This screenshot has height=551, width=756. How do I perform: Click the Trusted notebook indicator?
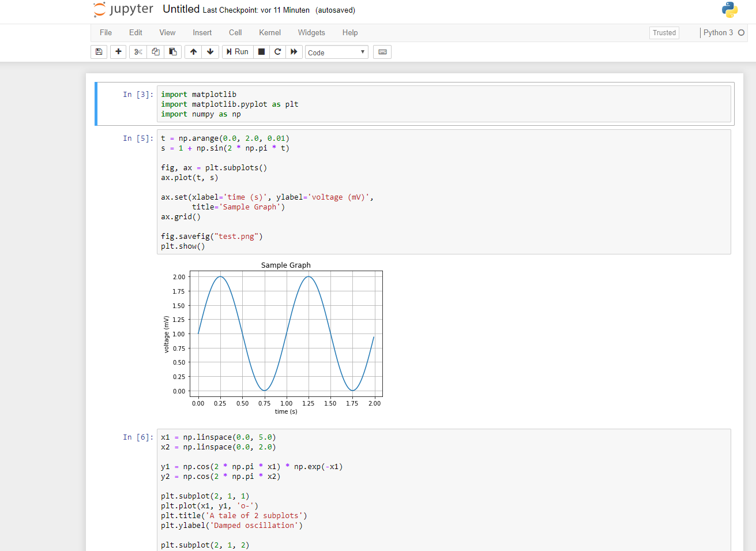[x=664, y=33]
